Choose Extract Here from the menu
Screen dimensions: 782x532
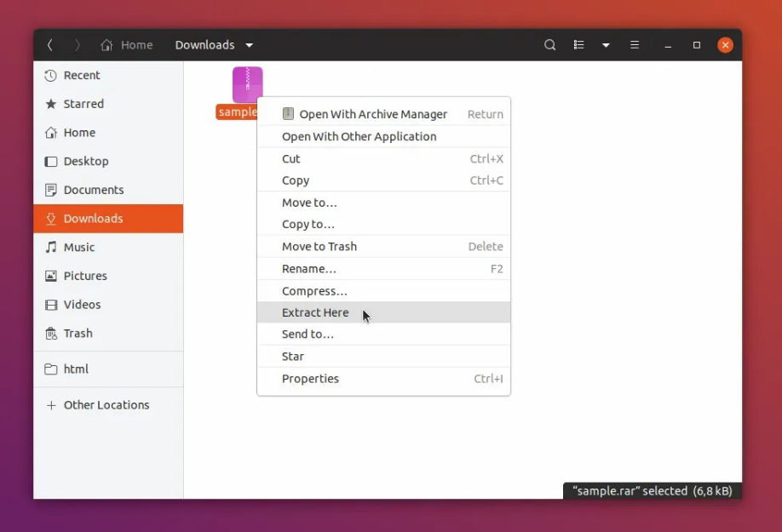point(315,312)
